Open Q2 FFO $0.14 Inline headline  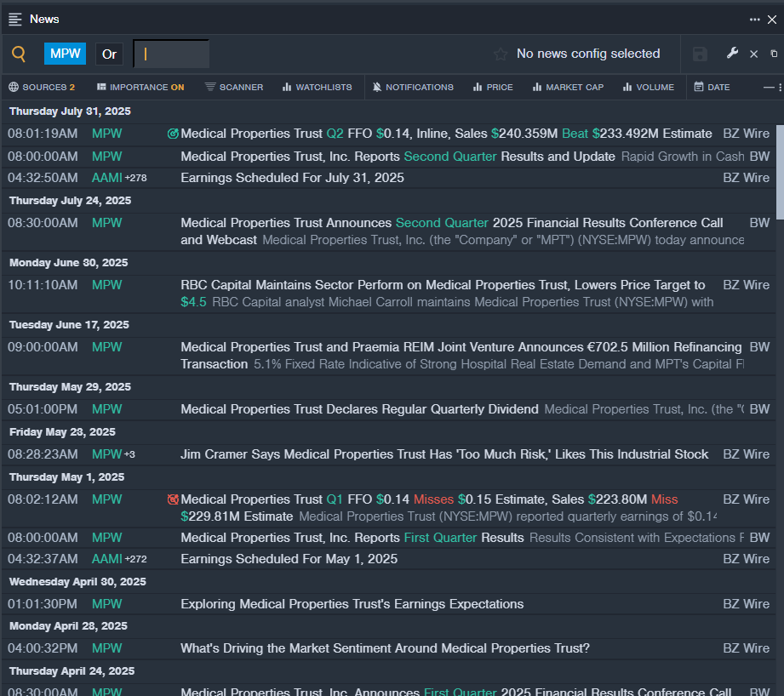pyautogui.click(x=446, y=134)
